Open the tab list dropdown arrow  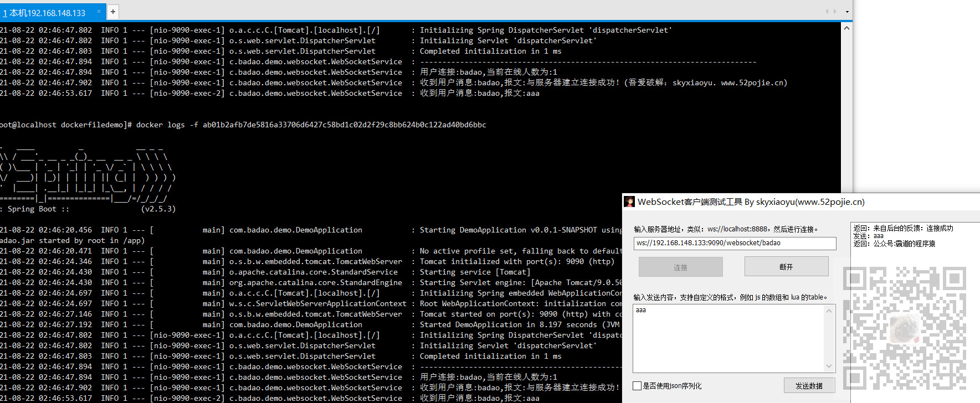tap(846, 12)
